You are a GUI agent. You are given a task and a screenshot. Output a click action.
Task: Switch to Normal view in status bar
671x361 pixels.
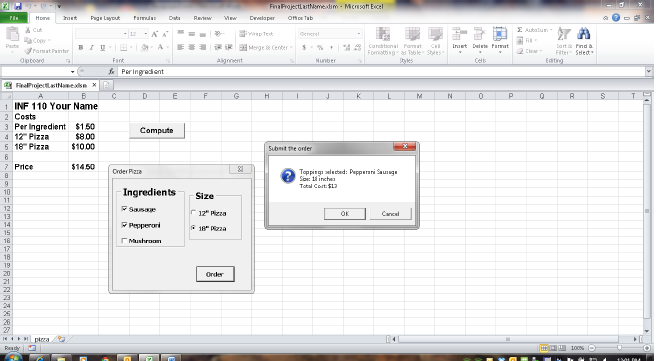point(544,348)
